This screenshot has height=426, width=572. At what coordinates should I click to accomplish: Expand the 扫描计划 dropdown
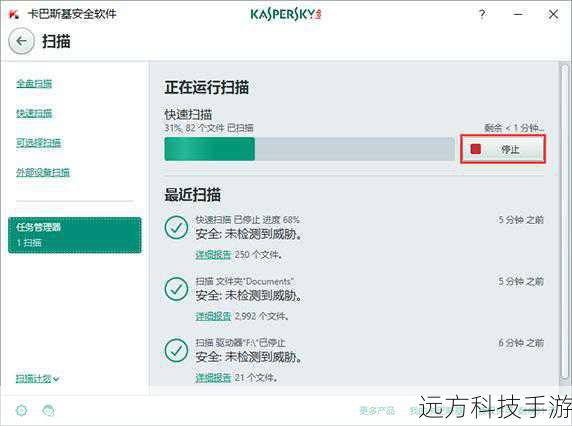(37, 379)
